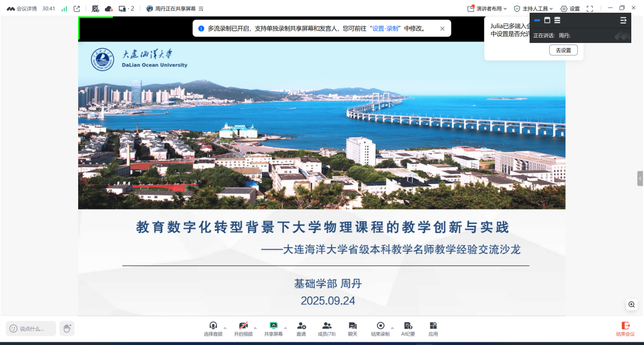Expand the arrow next to 选择音频

tap(225, 328)
